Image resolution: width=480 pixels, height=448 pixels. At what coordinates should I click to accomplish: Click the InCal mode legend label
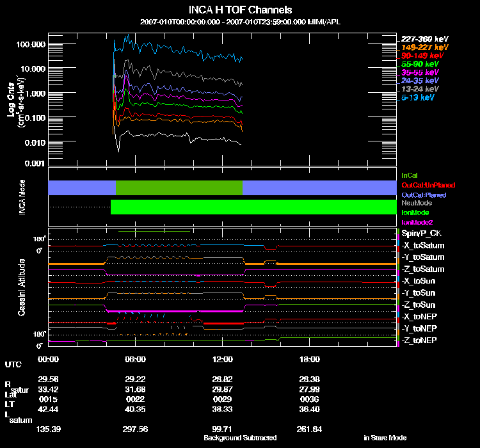coord(409,174)
